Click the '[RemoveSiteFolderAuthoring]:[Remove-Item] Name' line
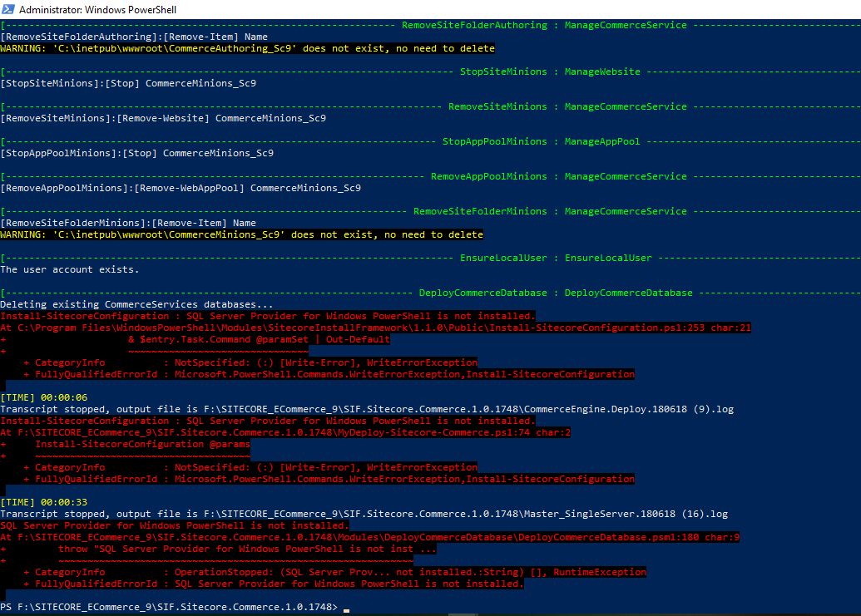Viewport: 861px width, 616px height. [134, 37]
